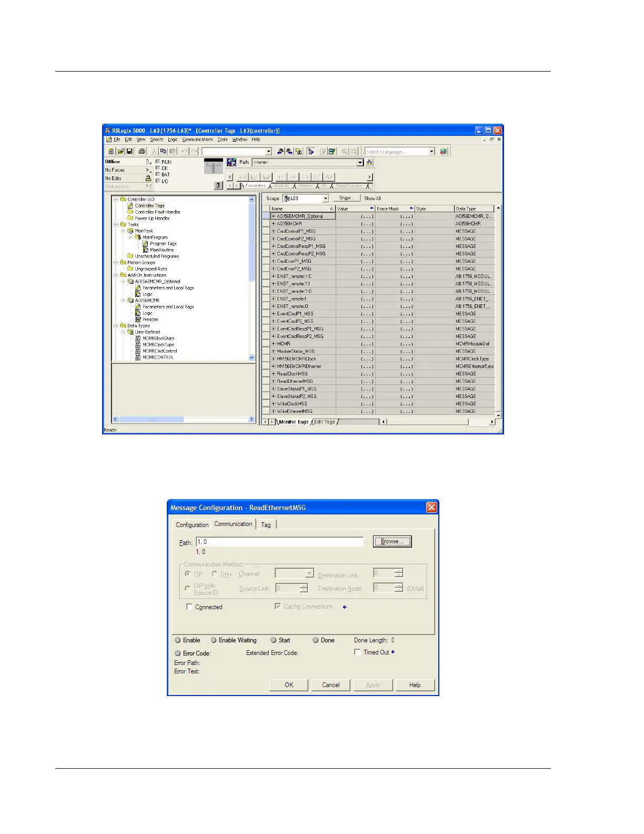Select the CIP With Source ID option
This screenshot has height=834, width=644.
tap(187, 589)
